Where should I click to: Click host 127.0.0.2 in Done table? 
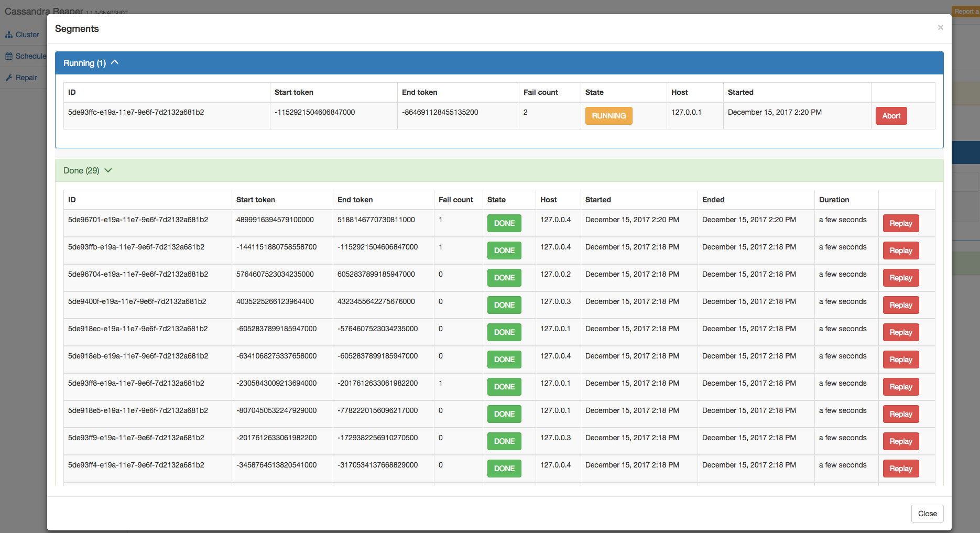556,274
